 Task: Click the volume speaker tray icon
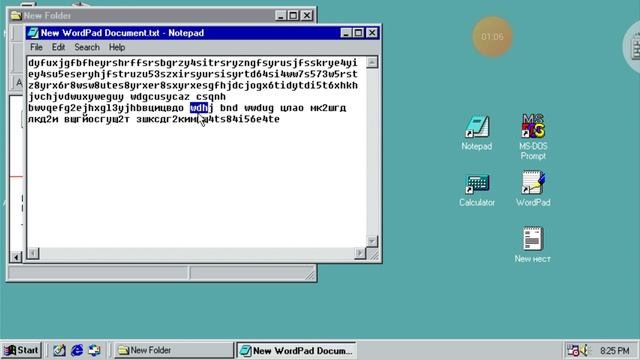(x=584, y=350)
